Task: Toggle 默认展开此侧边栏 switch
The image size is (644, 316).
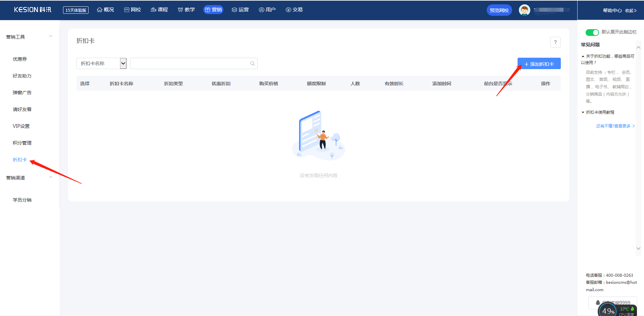Action: click(x=592, y=32)
